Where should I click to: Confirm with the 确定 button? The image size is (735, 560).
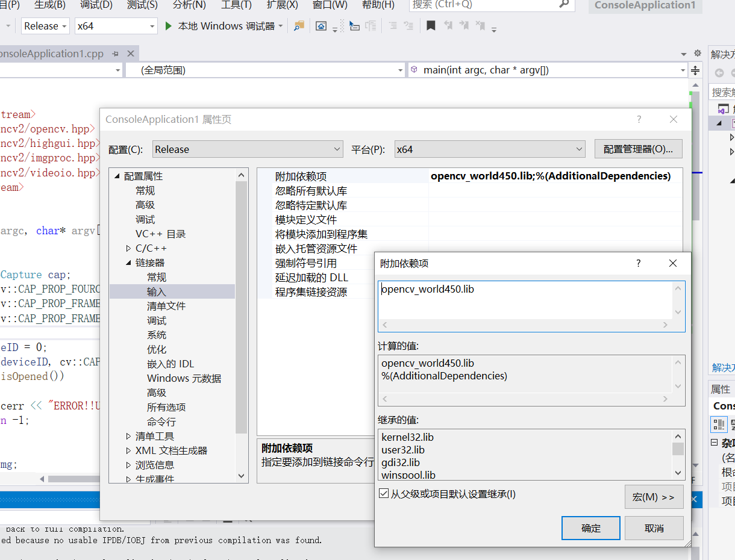590,528
